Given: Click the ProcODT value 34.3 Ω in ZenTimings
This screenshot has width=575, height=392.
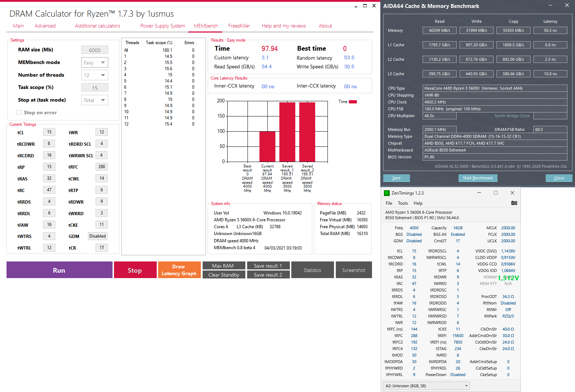Looking at the screenshot, I should pyautogui.click(x=508, y=297).
